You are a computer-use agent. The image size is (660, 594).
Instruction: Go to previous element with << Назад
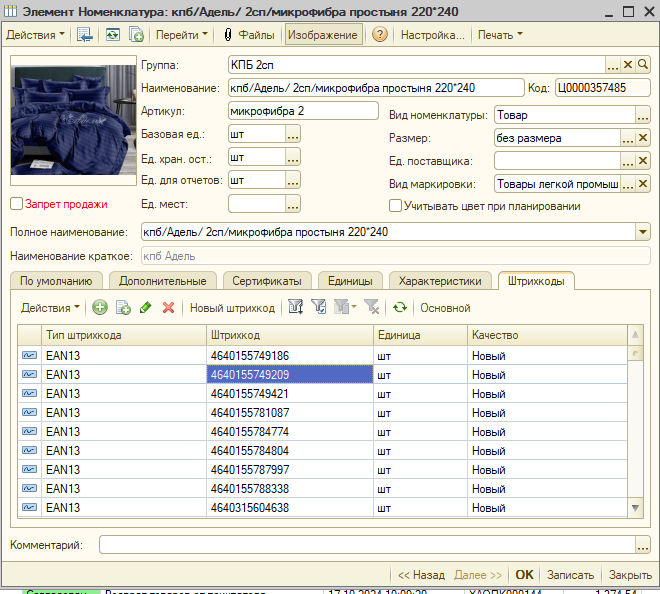(x=421, y=575)
